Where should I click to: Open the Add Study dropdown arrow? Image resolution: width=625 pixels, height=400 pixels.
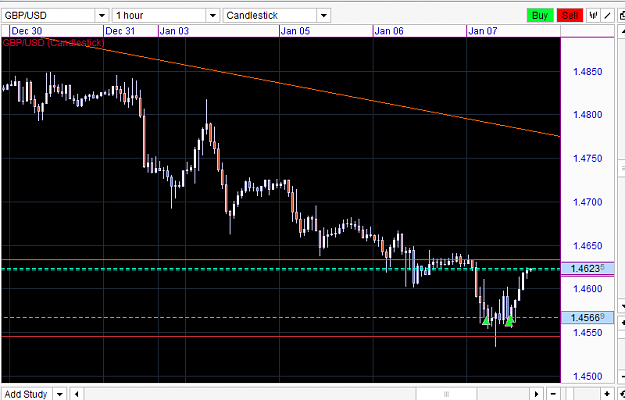(60, 394)
